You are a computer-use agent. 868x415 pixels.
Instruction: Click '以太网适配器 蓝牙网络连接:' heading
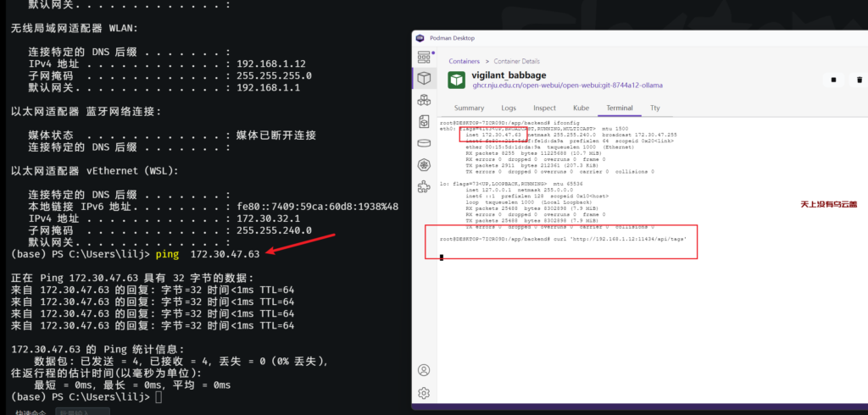pyautogui.click(x=86, y=112)
